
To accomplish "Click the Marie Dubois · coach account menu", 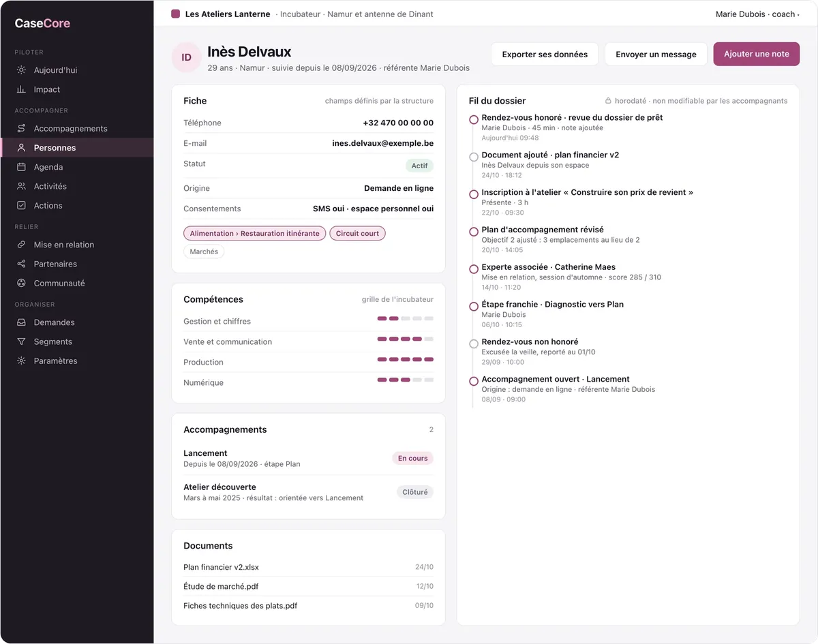I will pos(757,14).
